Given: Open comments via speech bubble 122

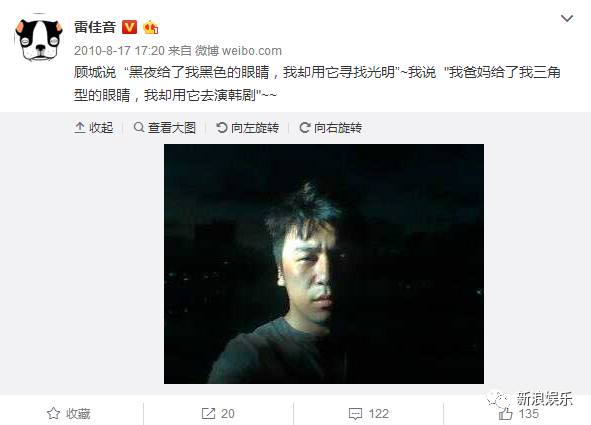Looking at the screenshot, I should click(x=369, y=414).
